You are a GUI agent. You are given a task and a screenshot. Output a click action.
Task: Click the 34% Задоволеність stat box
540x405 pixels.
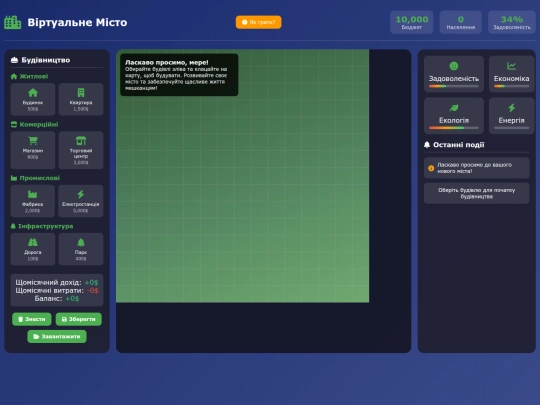click(512, 22)
